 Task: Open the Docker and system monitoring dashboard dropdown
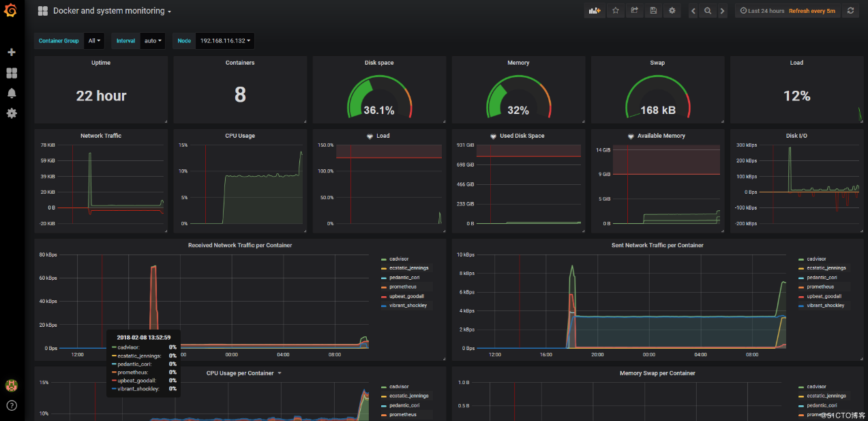(112, 11)
